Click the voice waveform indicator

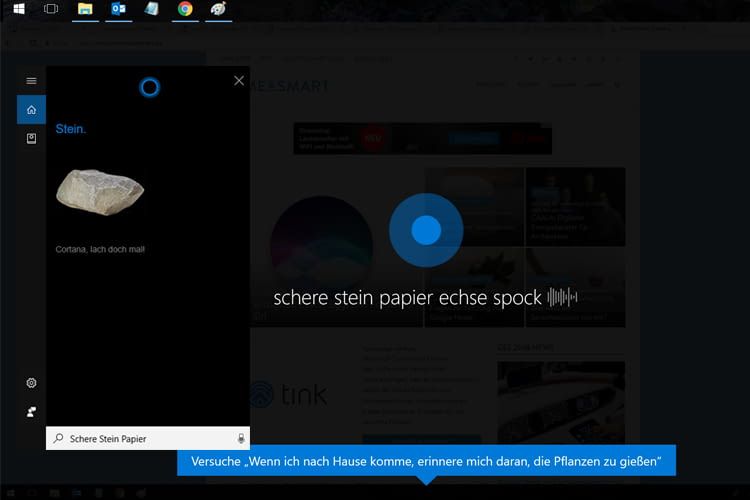(x=562, y=297)
